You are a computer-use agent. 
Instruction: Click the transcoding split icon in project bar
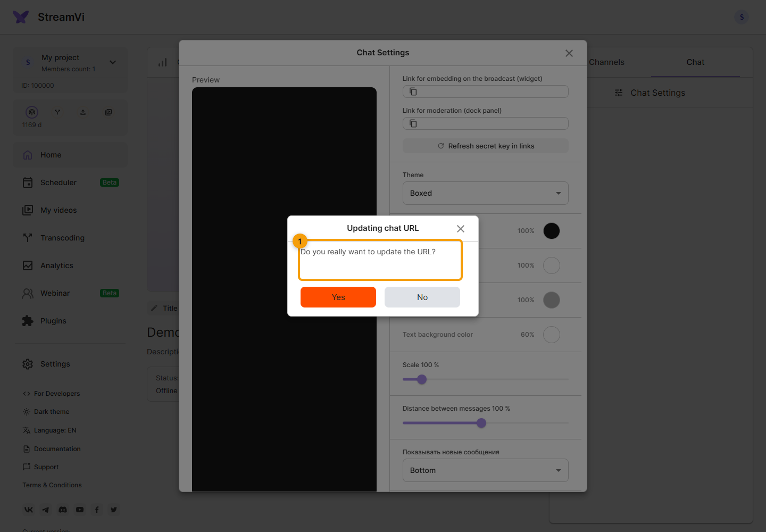click(x=57, y=112)
